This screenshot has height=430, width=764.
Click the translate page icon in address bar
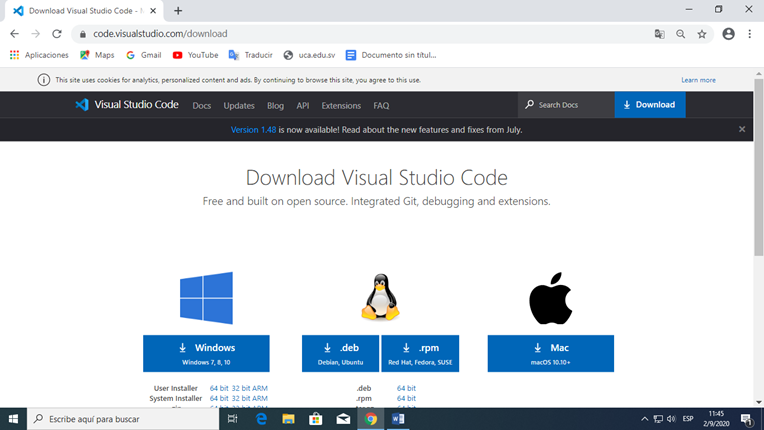pyautogui.click(x=659, y=34)
